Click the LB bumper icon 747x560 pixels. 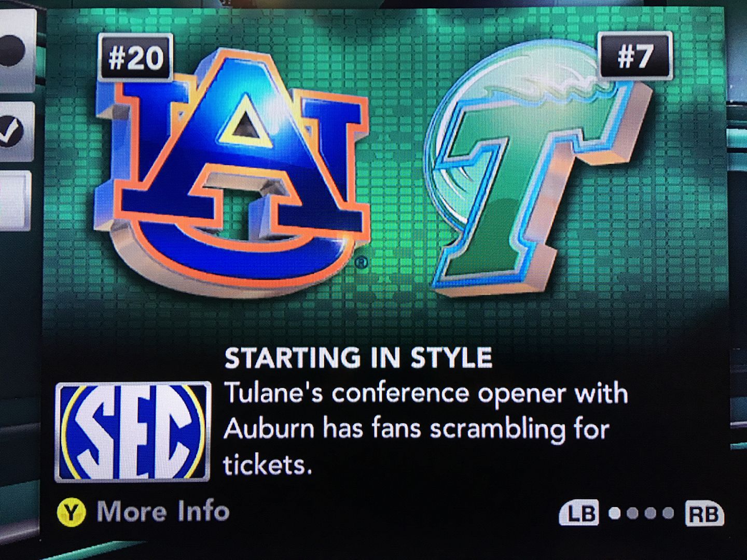579,514
